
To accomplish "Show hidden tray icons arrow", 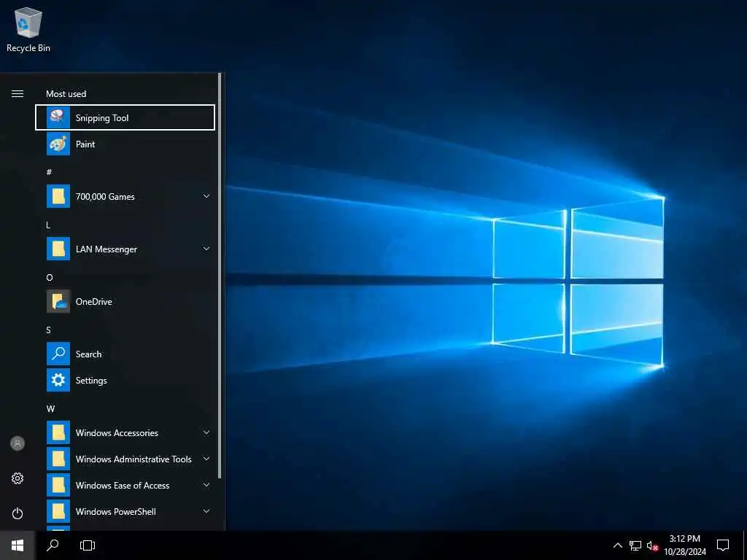I will tap(617, 545).
